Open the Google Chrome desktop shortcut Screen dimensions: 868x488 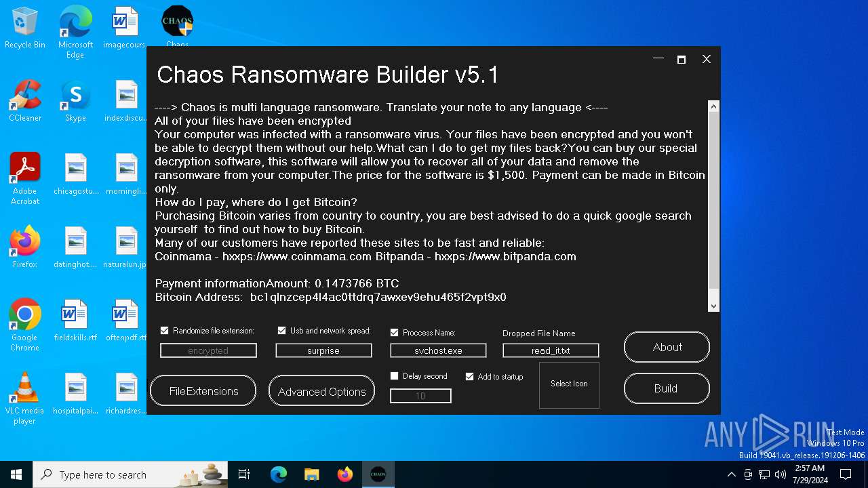point(24,325)
